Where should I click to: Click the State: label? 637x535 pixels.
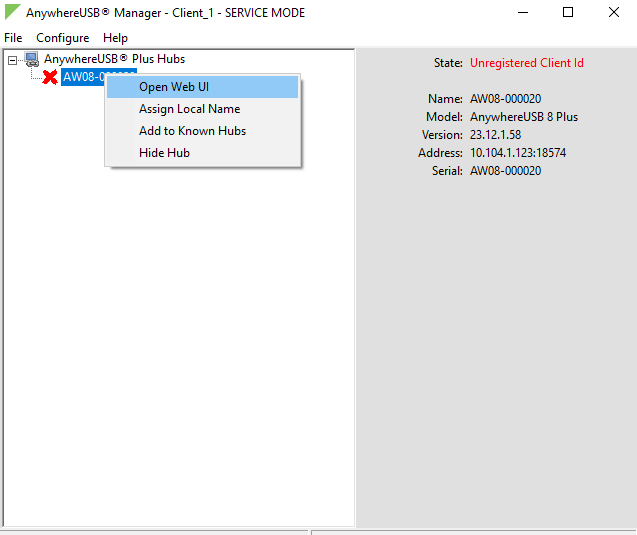point(448,63)
